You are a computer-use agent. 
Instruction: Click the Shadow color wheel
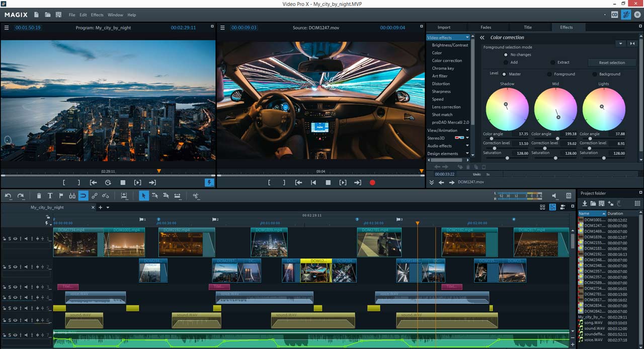click(507, 109)
